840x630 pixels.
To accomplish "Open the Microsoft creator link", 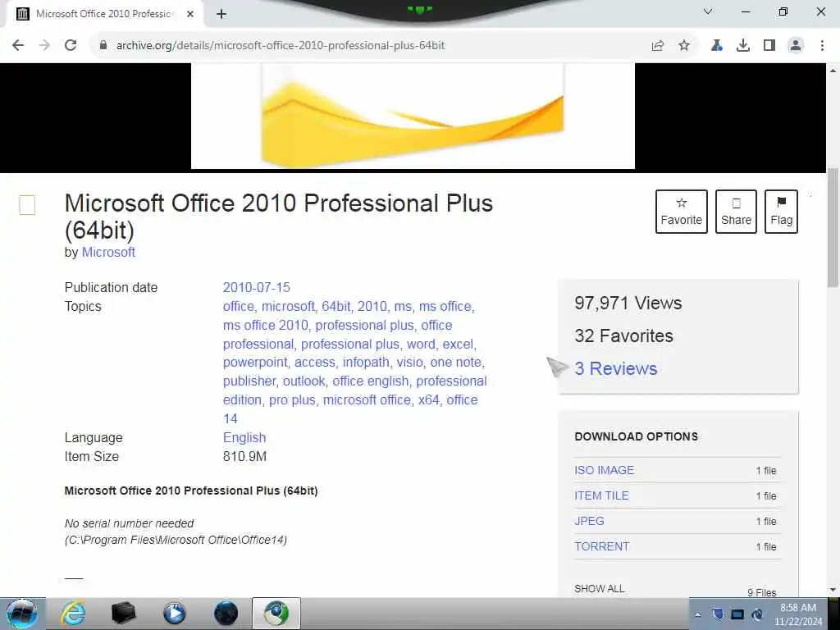I will pos(108,253).
